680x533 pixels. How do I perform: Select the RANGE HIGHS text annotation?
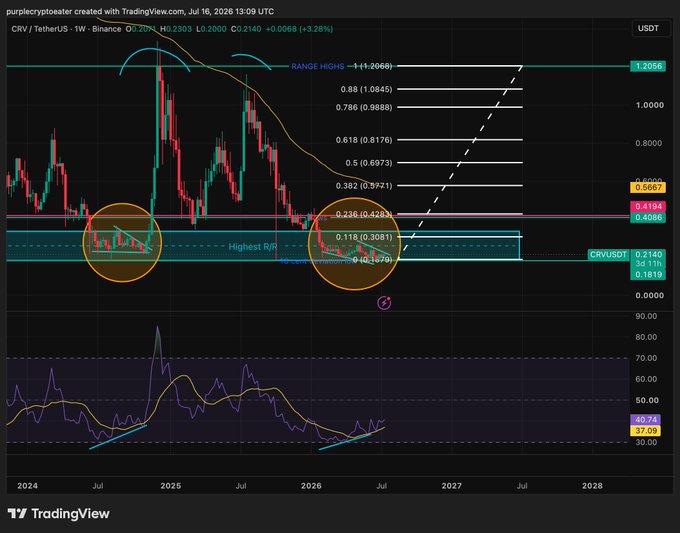coord(317,66)
